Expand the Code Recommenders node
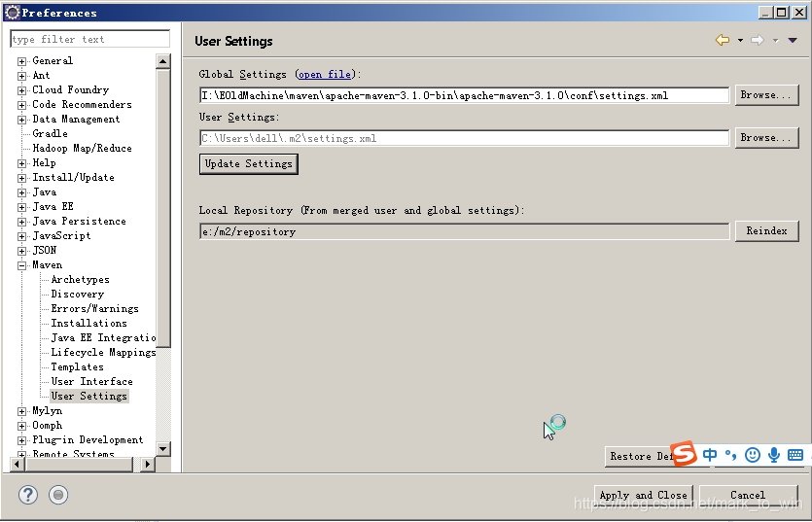Image resolution: width=812 pixels, height=522 pixels. (x=21, y=105)
